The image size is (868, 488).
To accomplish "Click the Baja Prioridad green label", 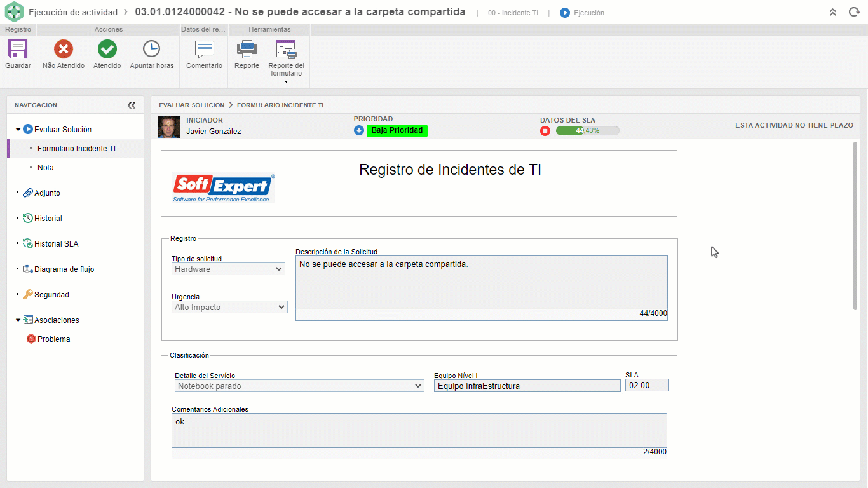I will tap(397, 130).
